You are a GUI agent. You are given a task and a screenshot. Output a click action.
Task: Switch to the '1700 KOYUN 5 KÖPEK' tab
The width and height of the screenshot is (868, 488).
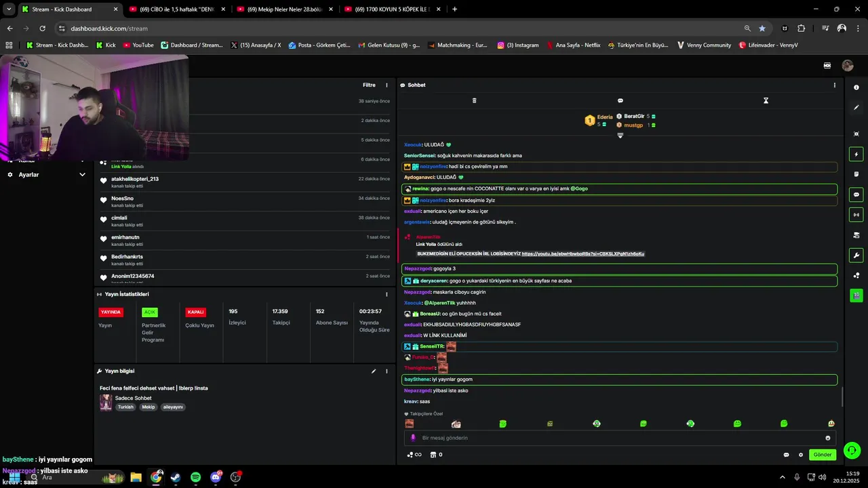[x=392, y=9]
